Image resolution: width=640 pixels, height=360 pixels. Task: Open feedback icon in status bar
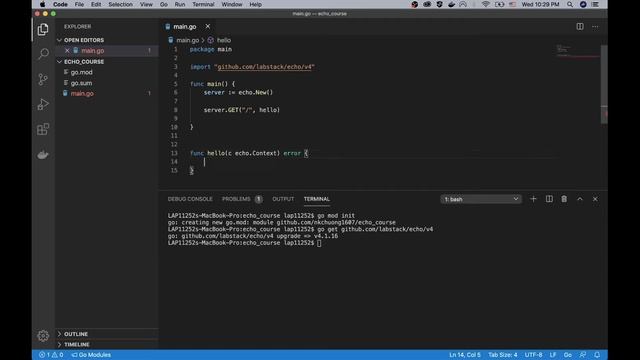(x=583, y=355)
